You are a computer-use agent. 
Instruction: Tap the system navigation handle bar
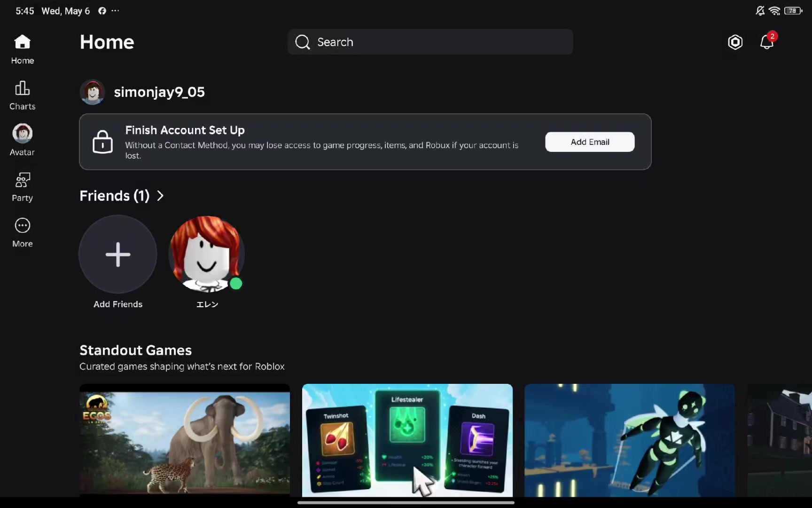pyautogui.click(x=406, y=502)
